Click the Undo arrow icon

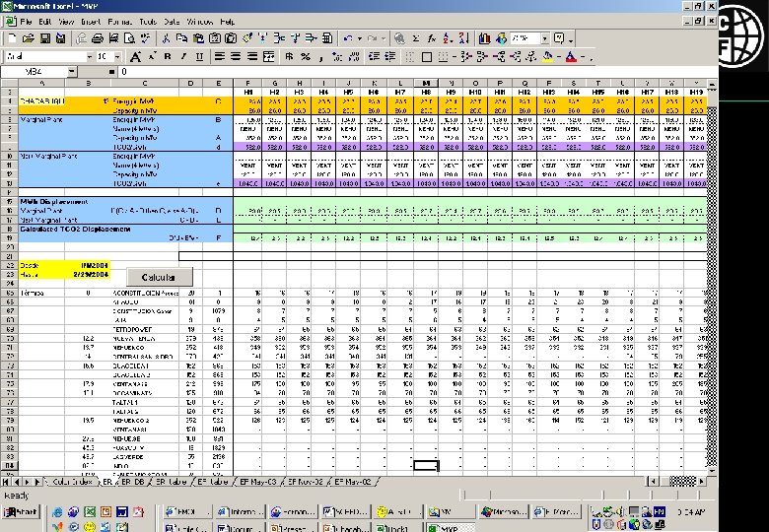[348, 37]
